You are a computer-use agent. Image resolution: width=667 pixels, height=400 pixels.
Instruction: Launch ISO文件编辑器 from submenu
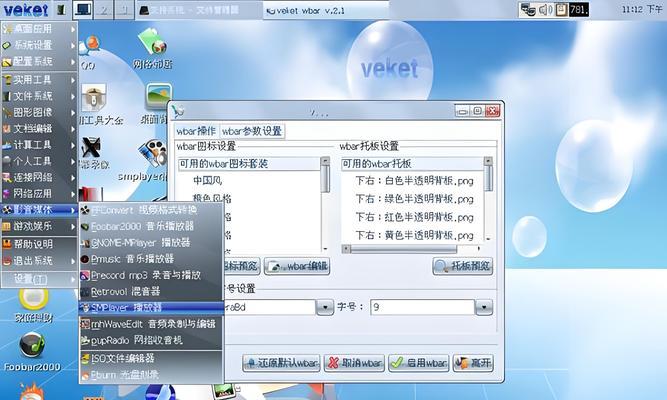(x=151, y=359)
